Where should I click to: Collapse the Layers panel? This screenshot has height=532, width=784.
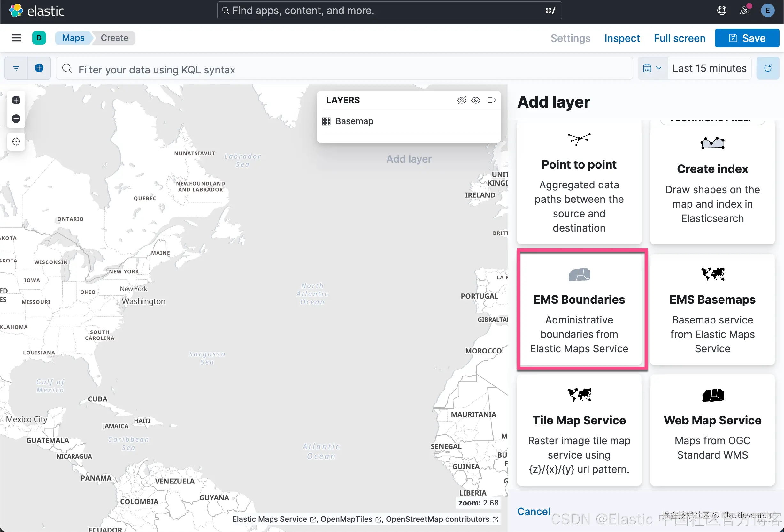tap(492, 100)
